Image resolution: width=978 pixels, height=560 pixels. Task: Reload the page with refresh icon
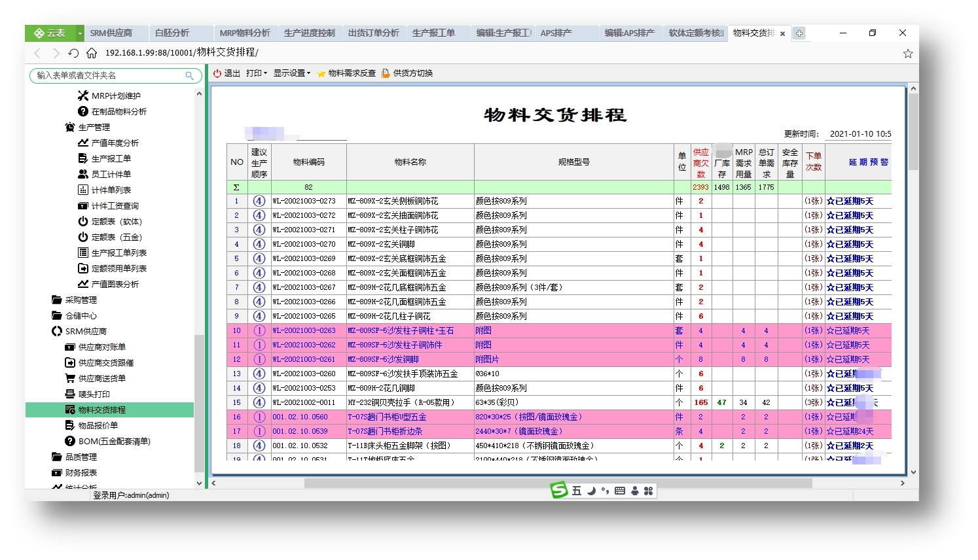coord(73,53)
